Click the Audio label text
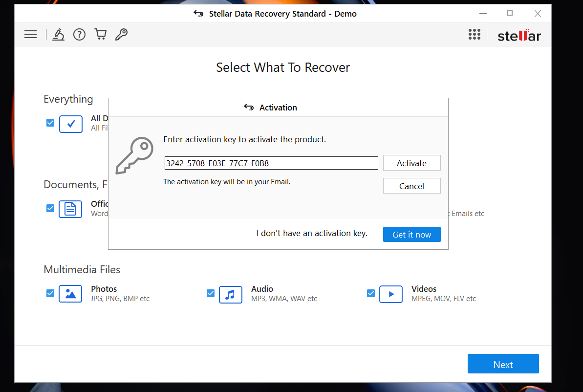Screen dimensions: 583x392 click(x=262, y=289)
